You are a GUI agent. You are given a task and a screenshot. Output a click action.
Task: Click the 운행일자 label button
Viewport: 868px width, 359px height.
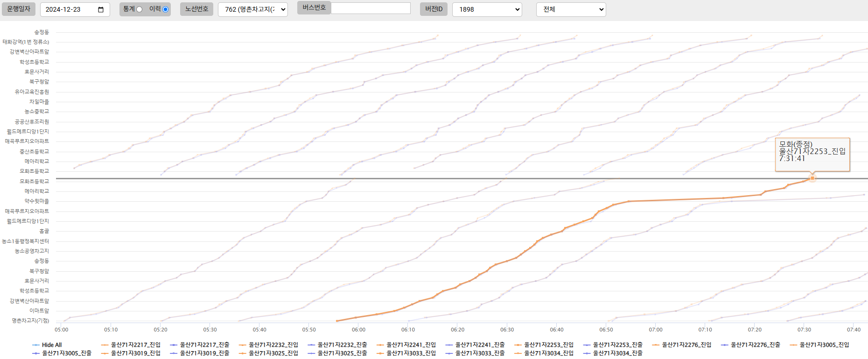click(x=19, y=9)
